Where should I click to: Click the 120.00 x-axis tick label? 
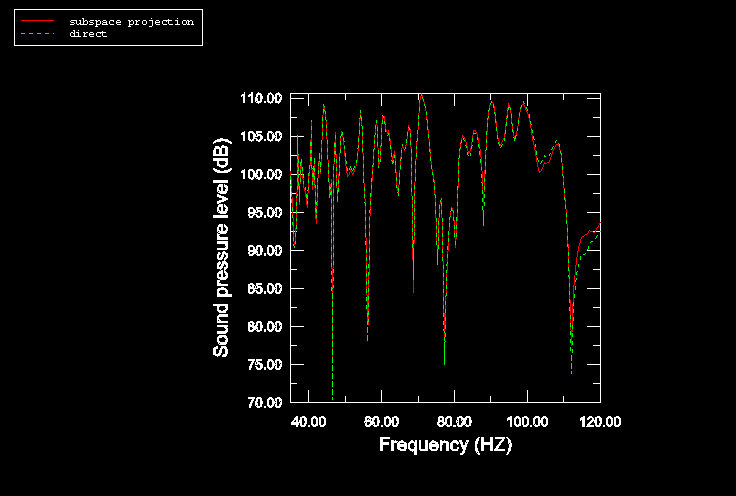600,421
